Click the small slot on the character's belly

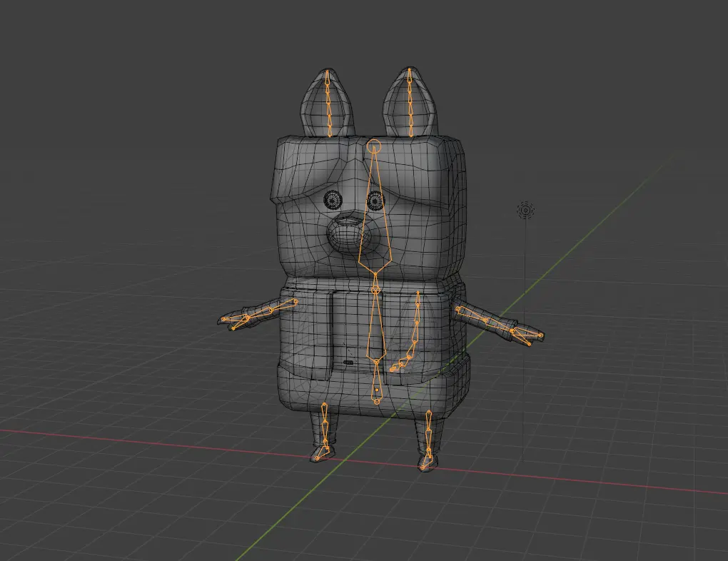348,362
